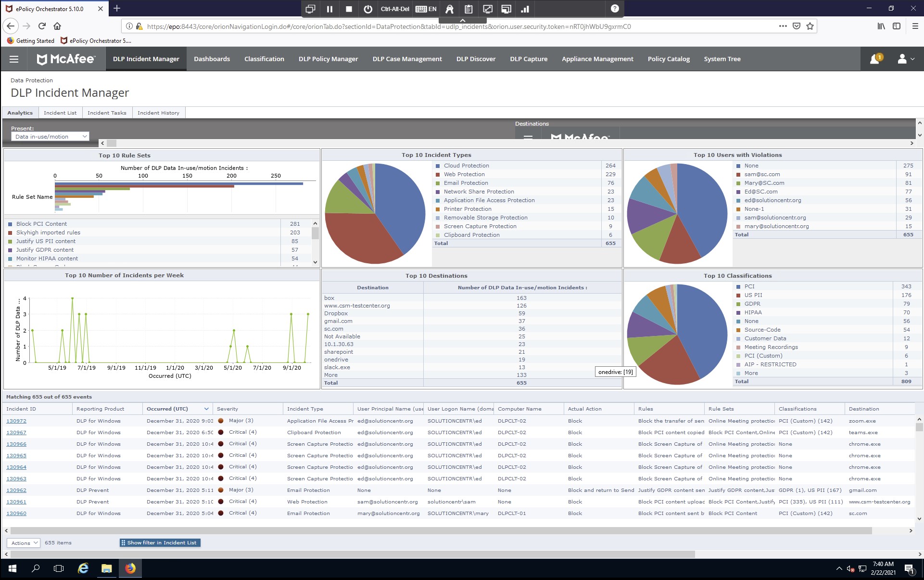Open the McAfee hamburger navigation menu
This screenshot has height=580, width=924.
pyautogui.click(x=14, y=59)
